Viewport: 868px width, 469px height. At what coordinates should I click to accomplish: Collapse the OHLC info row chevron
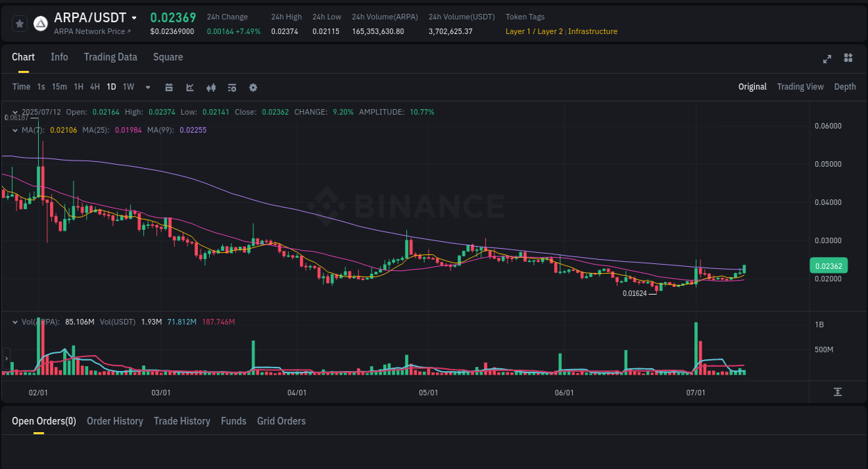[x=14, y=111]
